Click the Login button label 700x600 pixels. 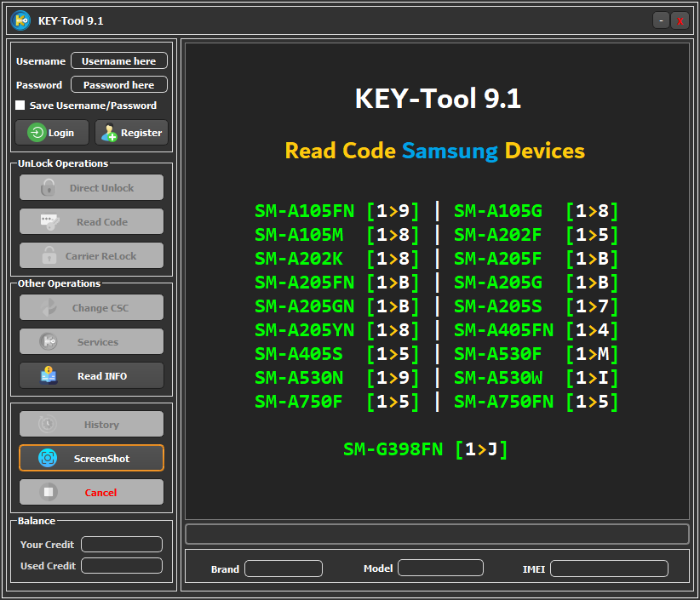coord(61,133)
